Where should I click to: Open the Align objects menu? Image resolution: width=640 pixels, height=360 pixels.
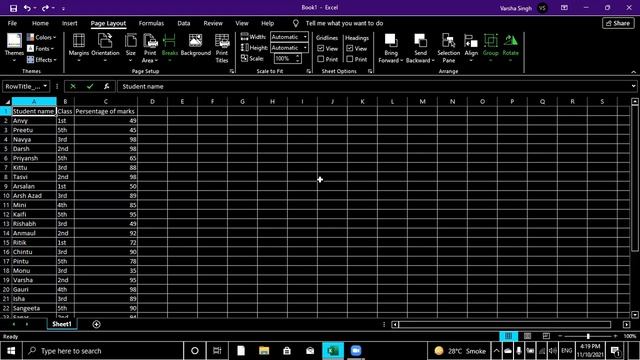[471, 48]
